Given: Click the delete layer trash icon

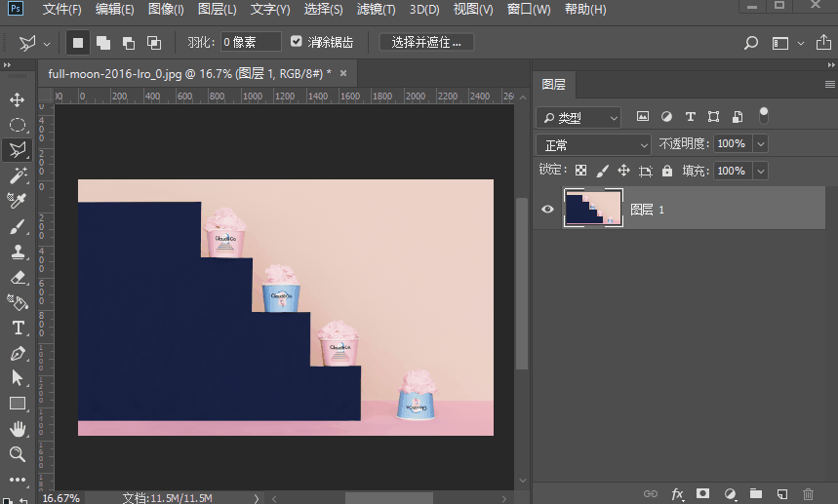Looking at the screenshot, I should click(808, 494).
